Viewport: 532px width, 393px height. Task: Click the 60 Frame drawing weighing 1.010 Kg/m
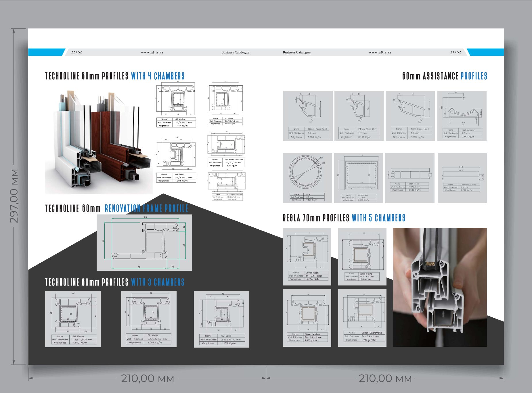click(x=73, y=319)
